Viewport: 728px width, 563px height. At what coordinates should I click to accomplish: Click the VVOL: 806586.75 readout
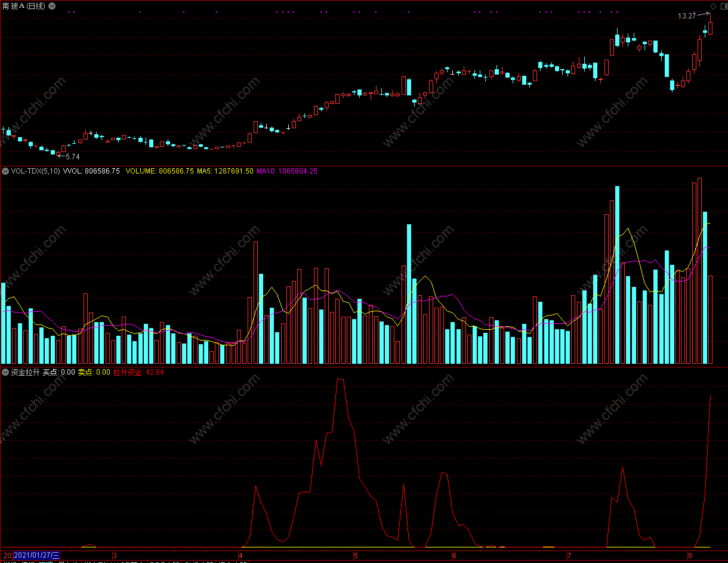(91, 171)
